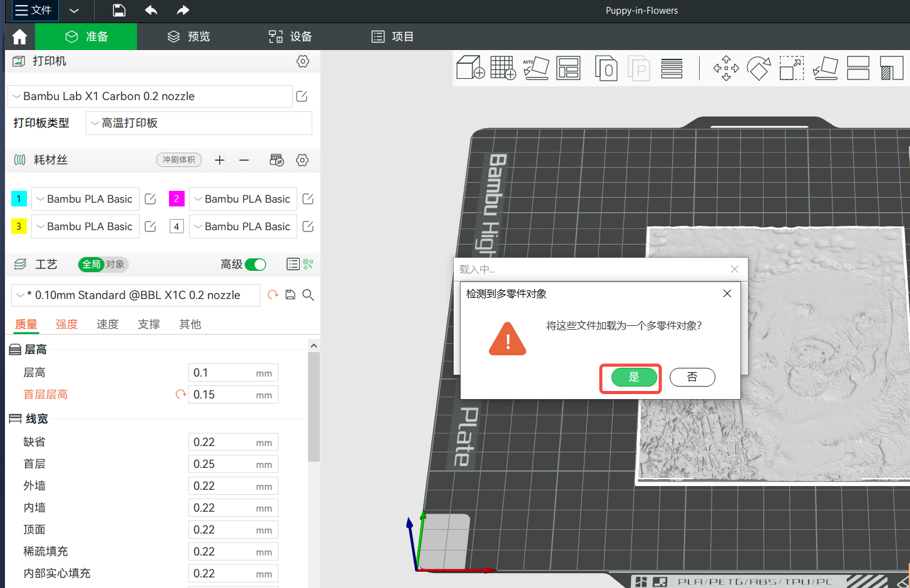The width and height of the screenshot is (910, 588).
Task: Redo the last action
Action: pos(183,10)
